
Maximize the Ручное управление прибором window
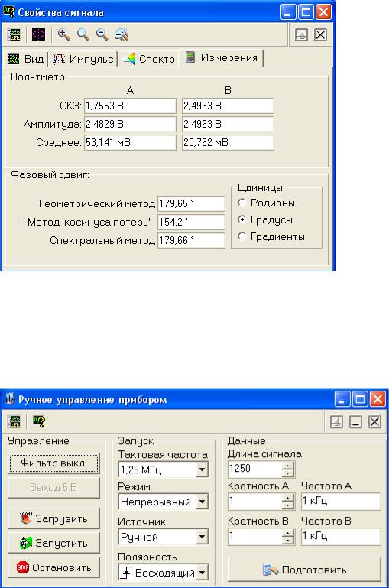pos(360,400)
